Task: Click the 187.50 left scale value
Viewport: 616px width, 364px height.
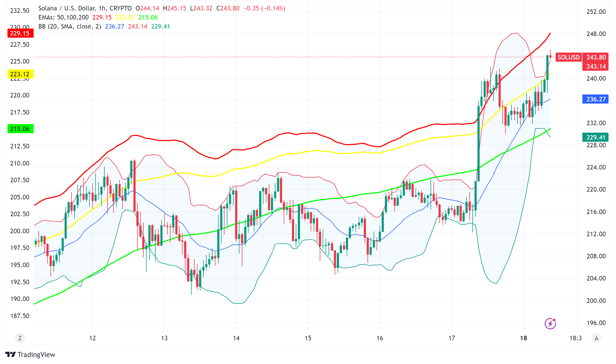Action: 20,316
